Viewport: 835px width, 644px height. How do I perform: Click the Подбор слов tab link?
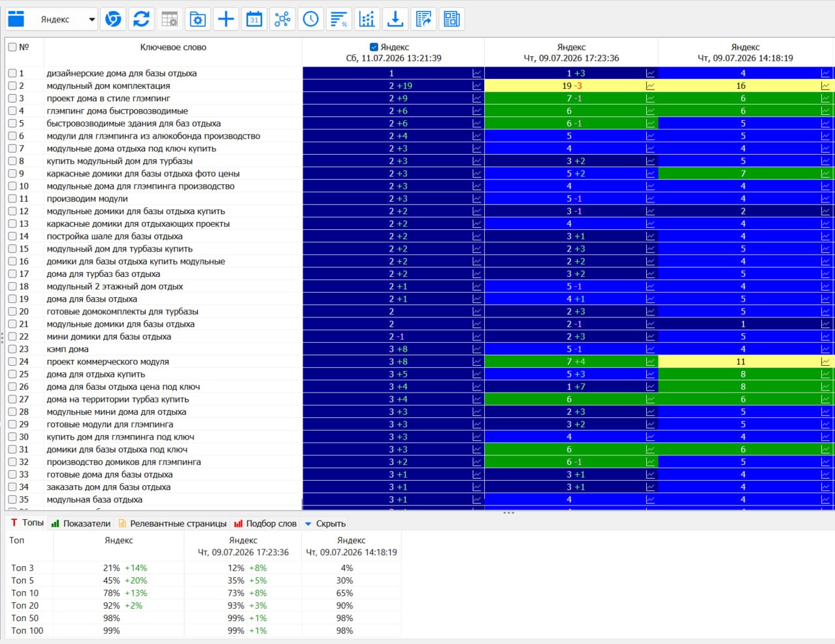265,524
